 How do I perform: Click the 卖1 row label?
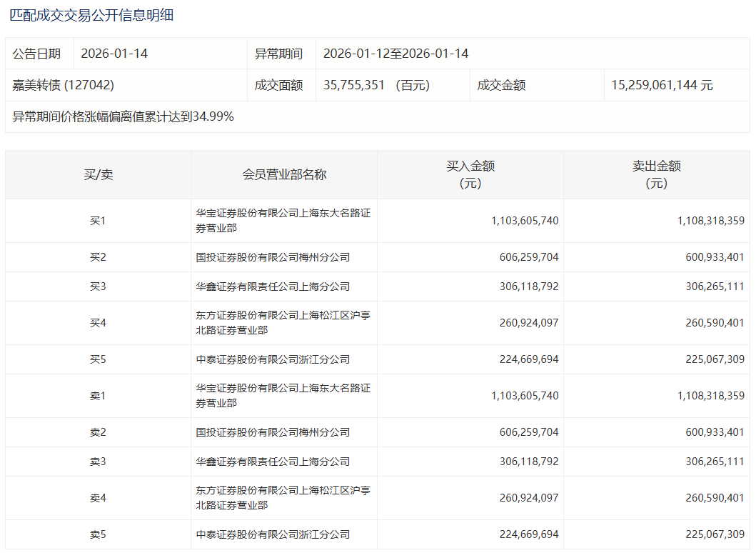(98, 396)
